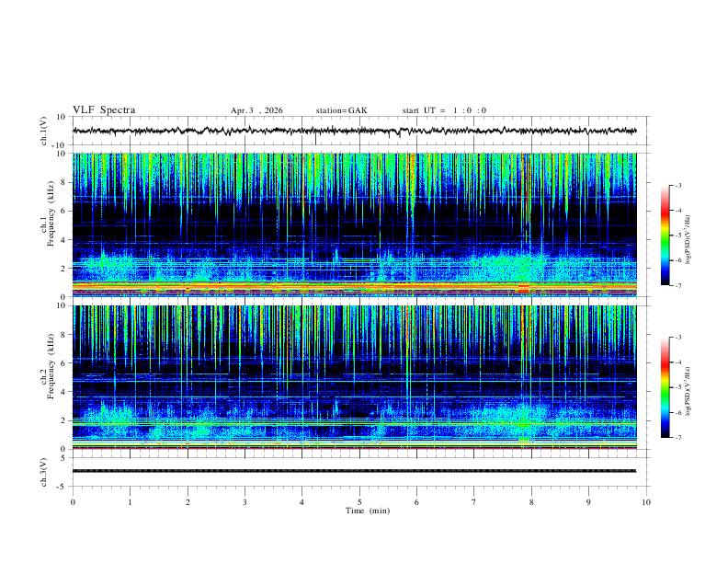728x563 pixels.
Task: Click the "-3" tick on ch.1 color bar
Action: pos(678,185)
